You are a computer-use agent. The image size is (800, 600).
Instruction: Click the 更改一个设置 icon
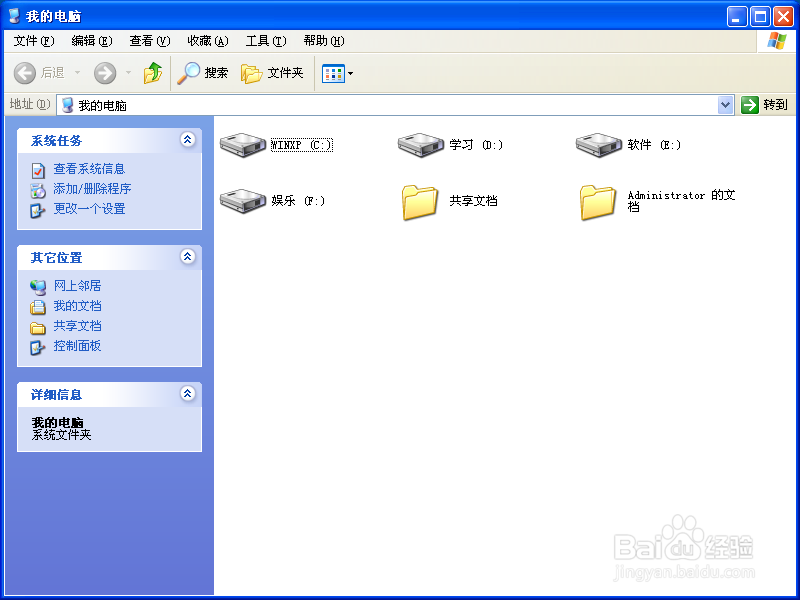(38, 210)
